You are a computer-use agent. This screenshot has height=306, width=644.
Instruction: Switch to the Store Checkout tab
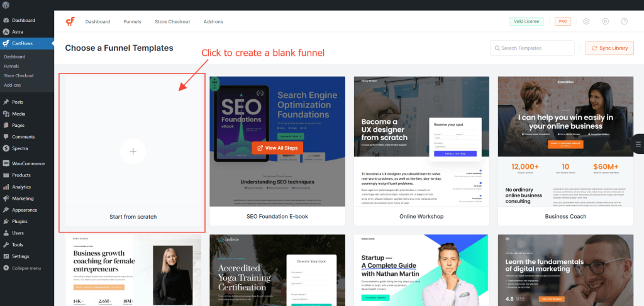172,21
